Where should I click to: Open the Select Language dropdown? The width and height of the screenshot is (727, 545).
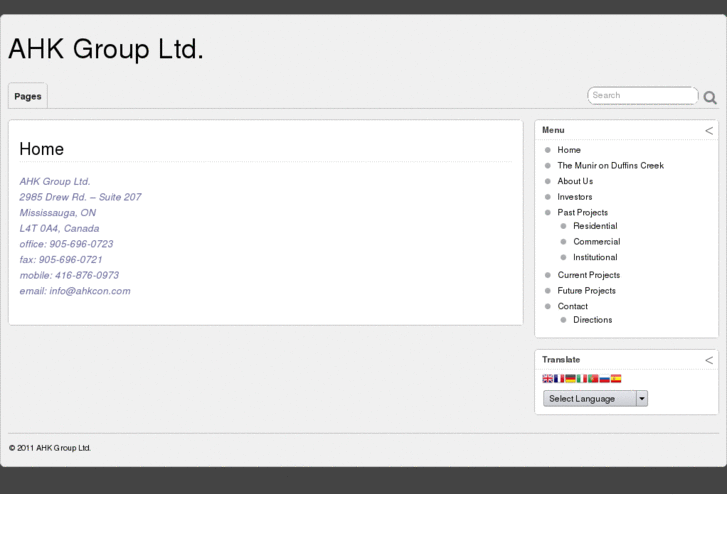595,398
